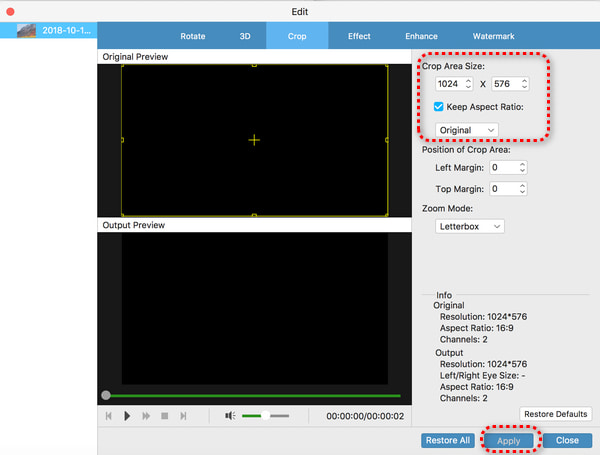The width and height of the screenshot is (600, 455).
Task: Toggle Keep Aspect Ratio checkbox
Action: 439,107
